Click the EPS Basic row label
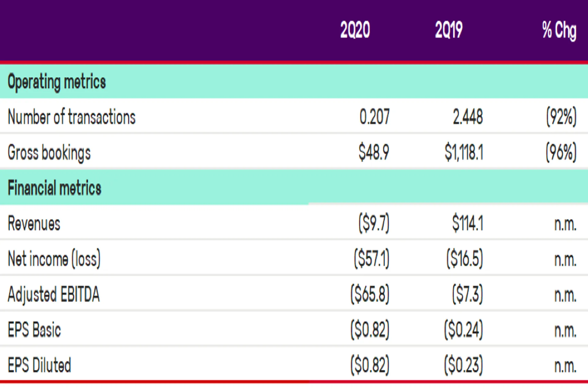This screenshot has width=588, height=392. pos(34,330)
